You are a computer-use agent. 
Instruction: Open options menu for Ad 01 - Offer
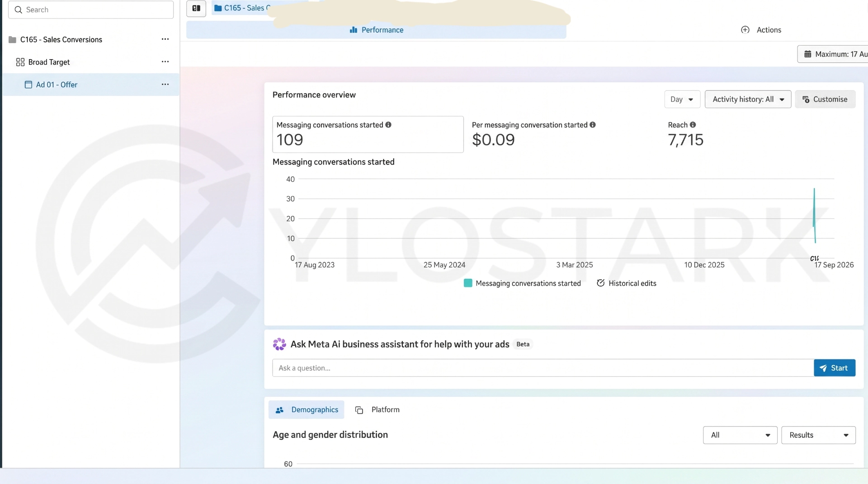pos(165,85)
